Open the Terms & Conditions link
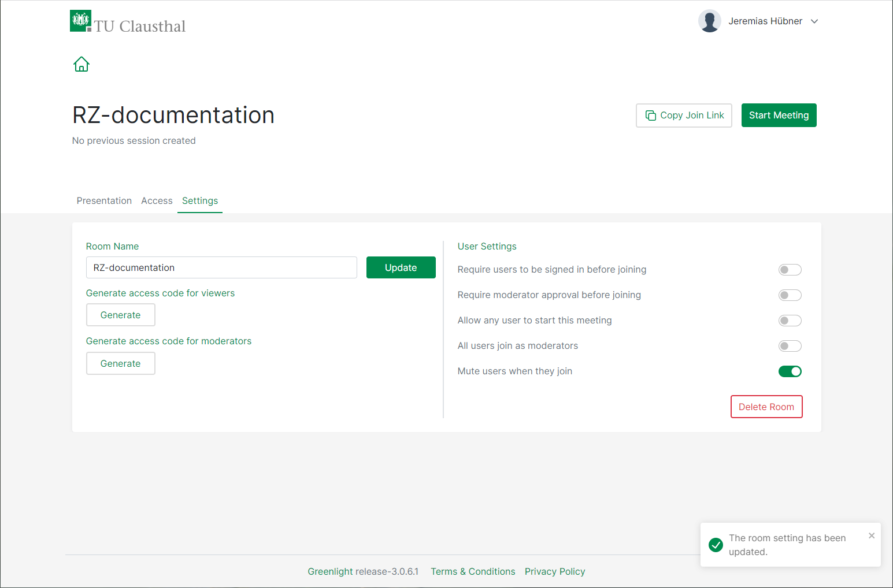Screen dimensions: 893x588 473,571
